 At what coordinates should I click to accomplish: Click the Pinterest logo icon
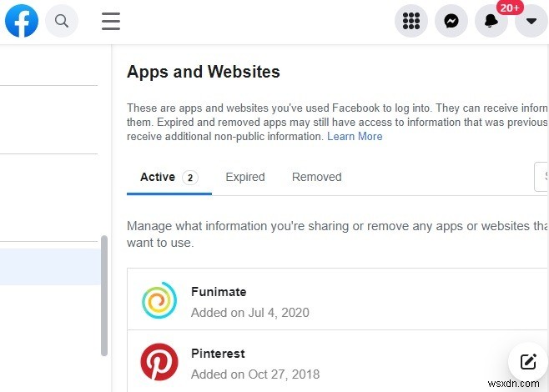pos(159,363)
